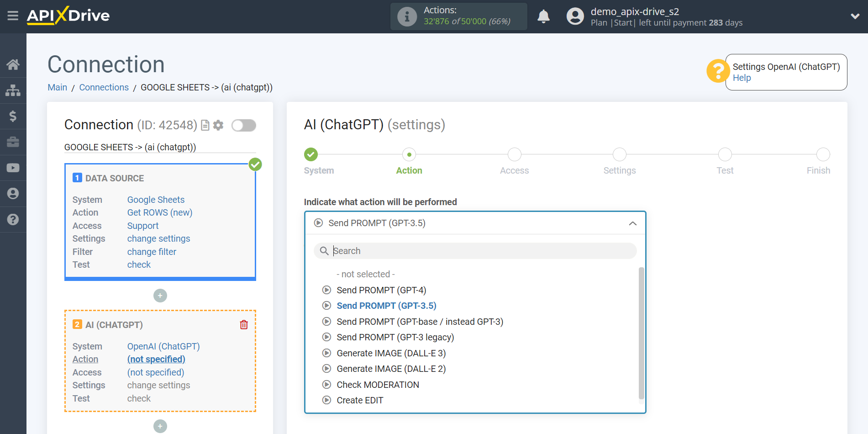Open Support access link
This screenshot has height=434, width=868.
coord(142,226)
